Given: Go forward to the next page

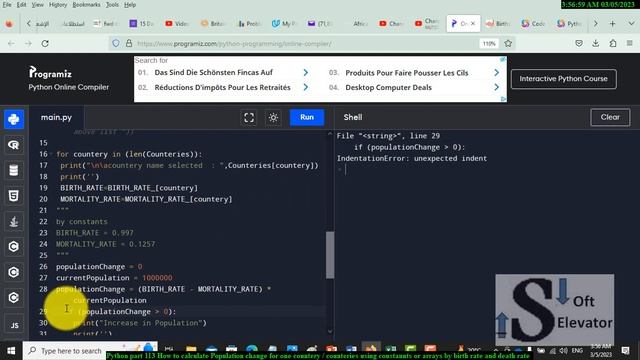Looking at the screenshot, I should (28, 43).
